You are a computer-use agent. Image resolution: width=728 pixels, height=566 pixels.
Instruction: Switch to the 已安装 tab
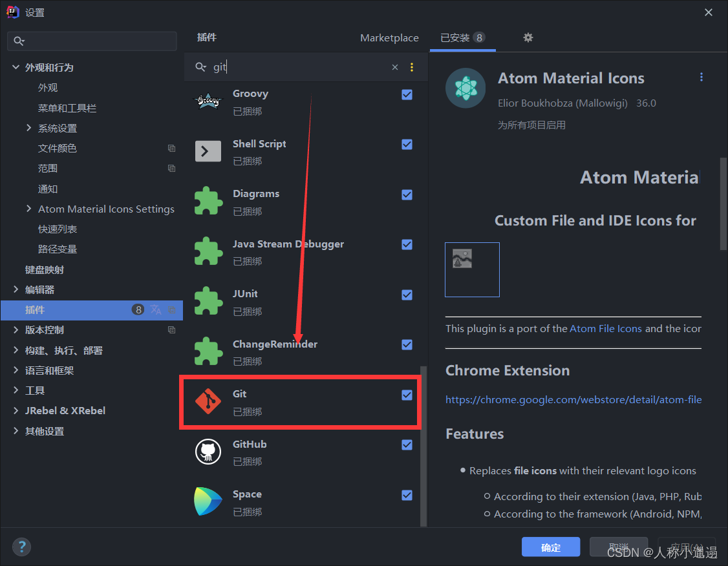[x=462, y=37]
